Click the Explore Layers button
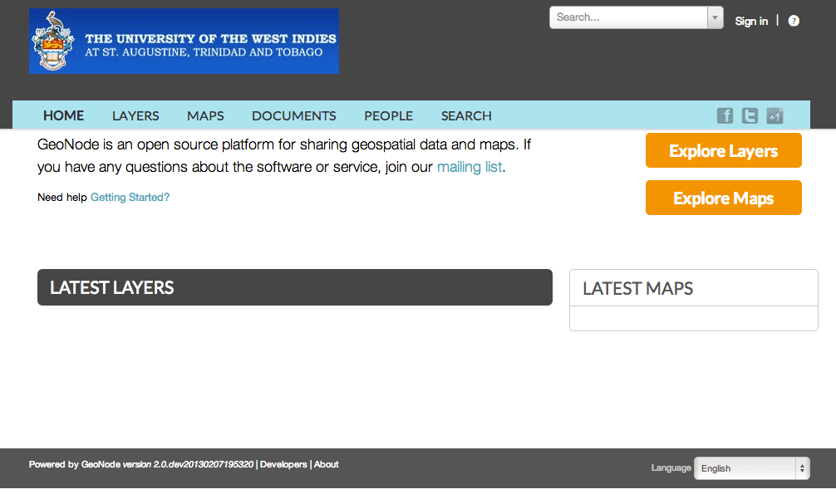Screen dimensions: 836x504 (x=724, y=151)
